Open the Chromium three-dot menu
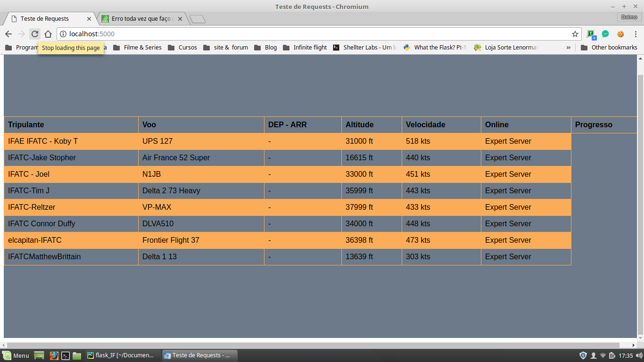The image size is (644, 362). pos(635,34)
